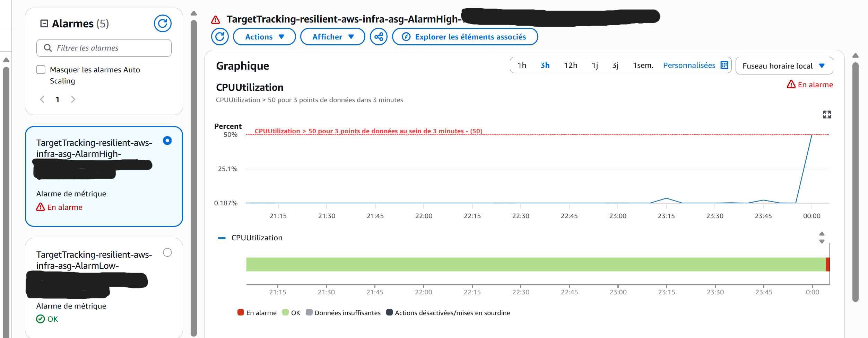Viewport: 868px width, 338px height.
Task: Open the Afficher dropdown
Action: [333, 37]
